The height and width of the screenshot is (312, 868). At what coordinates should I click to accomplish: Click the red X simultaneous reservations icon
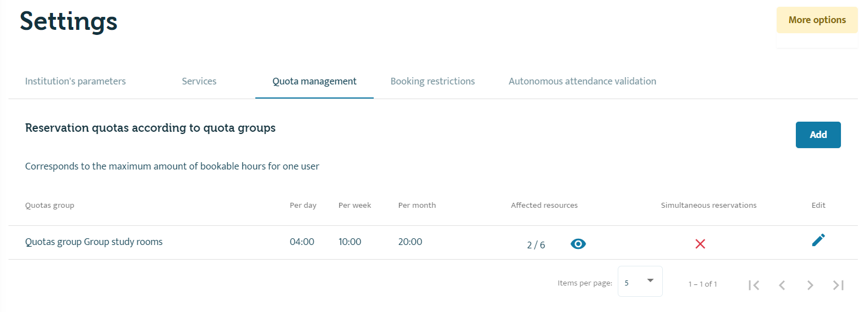click(700, 244)
